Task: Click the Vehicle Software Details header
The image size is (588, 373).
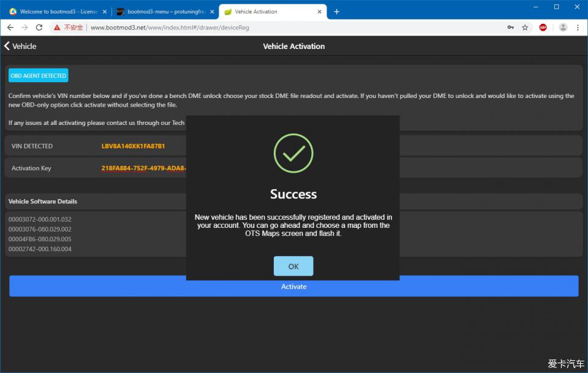Action: [x=43, y=202]
